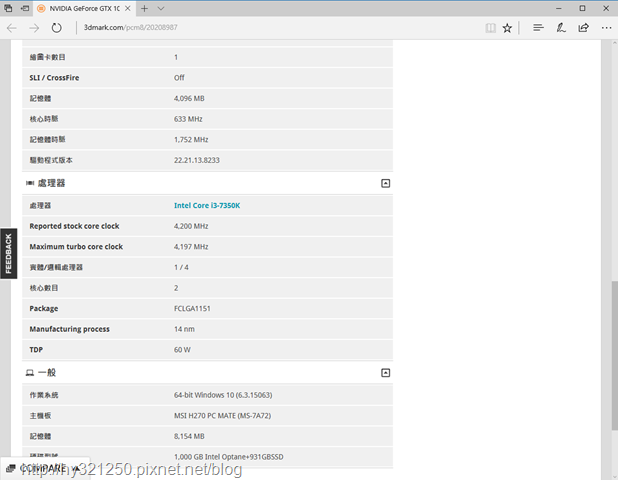Image resolution: width=618 pixels, height=480 pixels.
Task: Select the TDP label
Action: 36,350
